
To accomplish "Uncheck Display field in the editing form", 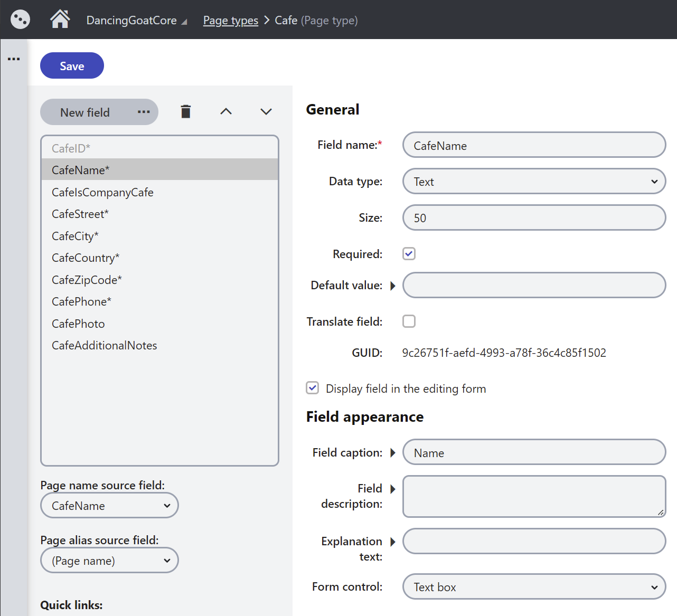I will [313, 388].
